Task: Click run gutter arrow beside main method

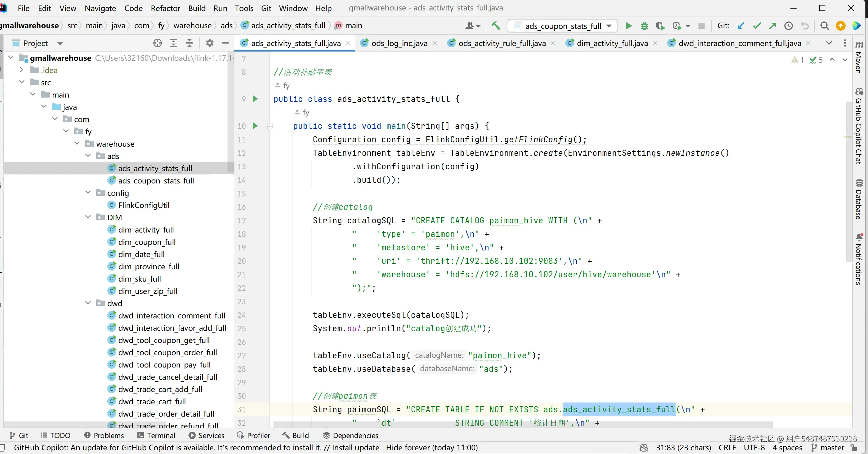Action: [255, 126]
